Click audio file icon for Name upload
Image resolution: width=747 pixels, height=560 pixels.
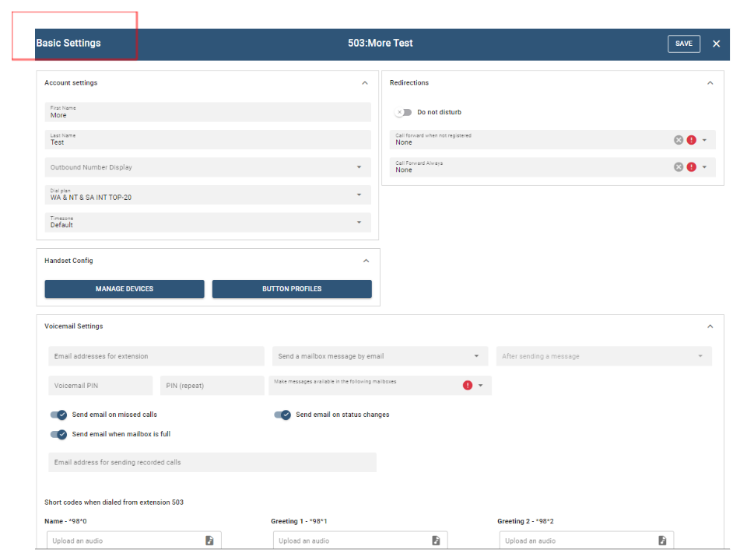point(209,541)
